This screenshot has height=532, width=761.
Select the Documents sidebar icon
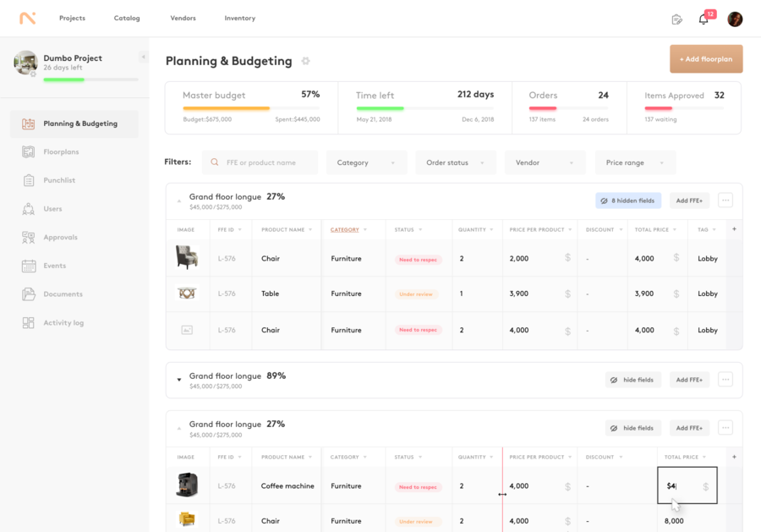click(27, 293)
